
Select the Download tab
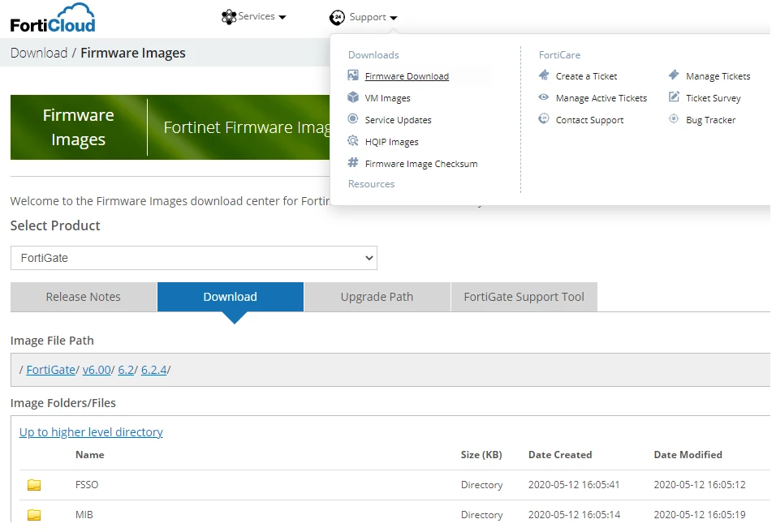click(x=231, y=297)
